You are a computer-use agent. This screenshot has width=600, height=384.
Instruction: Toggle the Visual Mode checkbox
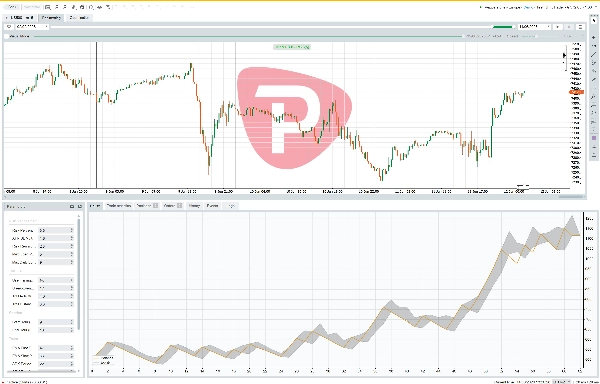[x=7, y=36]
